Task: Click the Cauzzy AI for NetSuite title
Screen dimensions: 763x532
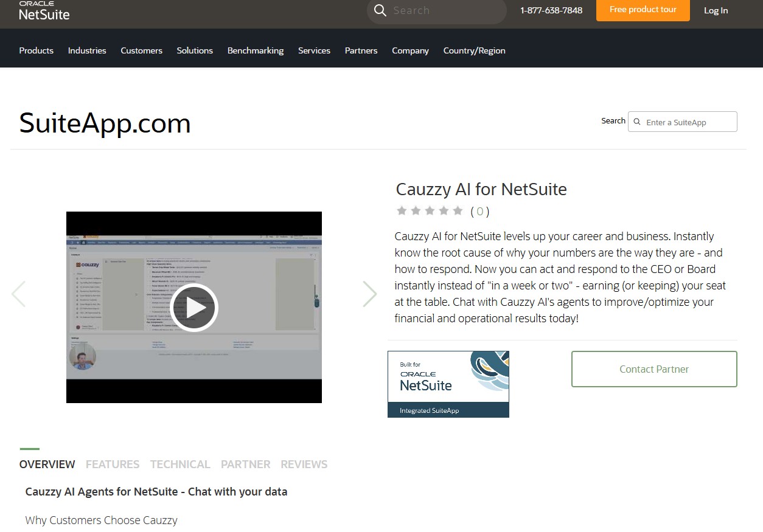Action: click(481, 189)
